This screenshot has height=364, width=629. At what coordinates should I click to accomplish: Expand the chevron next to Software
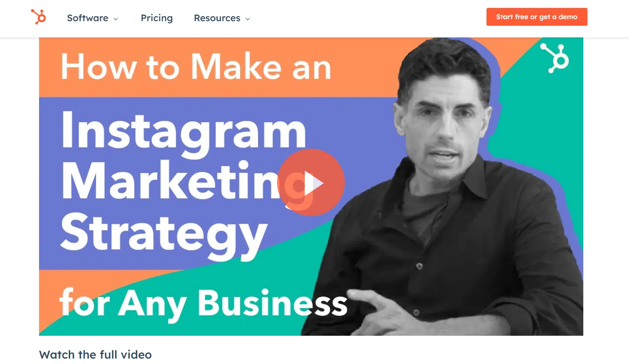[x=116, y=19]
